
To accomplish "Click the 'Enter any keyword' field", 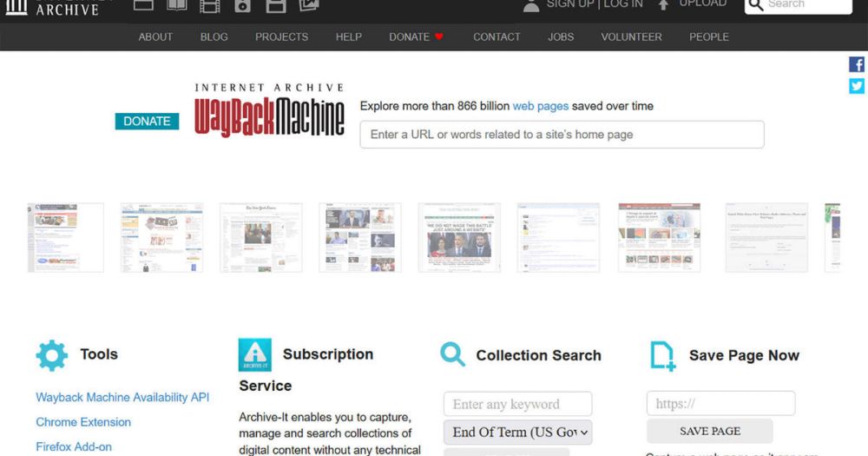I will [517, 404].
